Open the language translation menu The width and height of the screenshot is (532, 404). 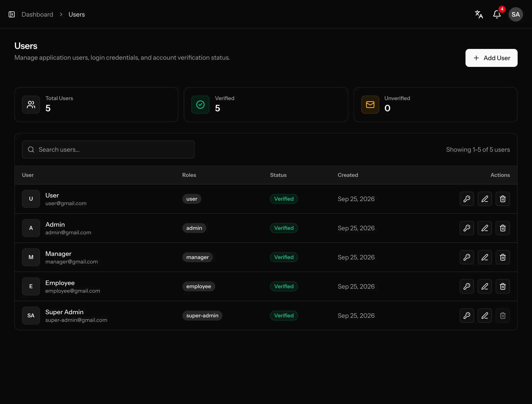coord(479,14)
